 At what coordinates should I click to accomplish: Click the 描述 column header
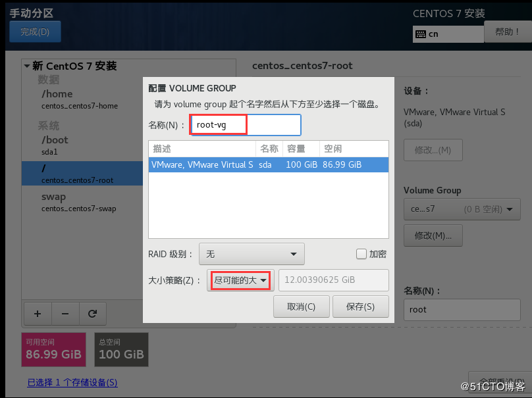202,149
